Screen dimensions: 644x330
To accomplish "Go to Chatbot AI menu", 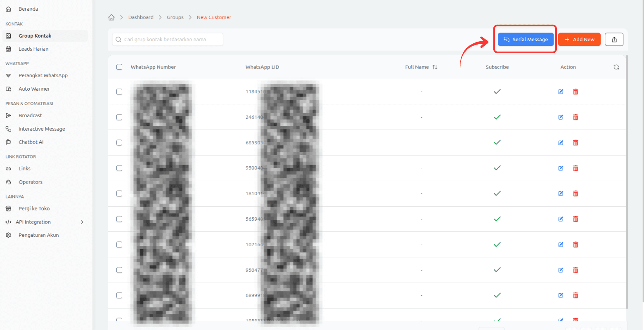I will point(31,142).
